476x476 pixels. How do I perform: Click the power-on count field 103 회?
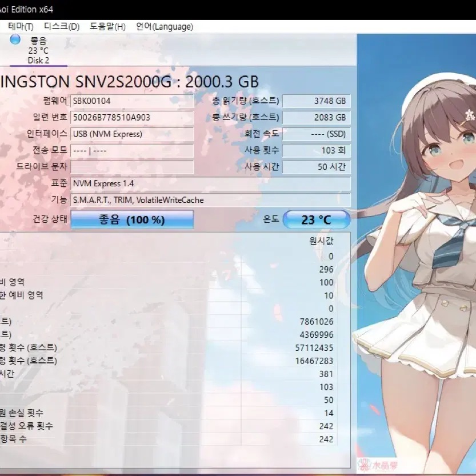pos(317,151)
